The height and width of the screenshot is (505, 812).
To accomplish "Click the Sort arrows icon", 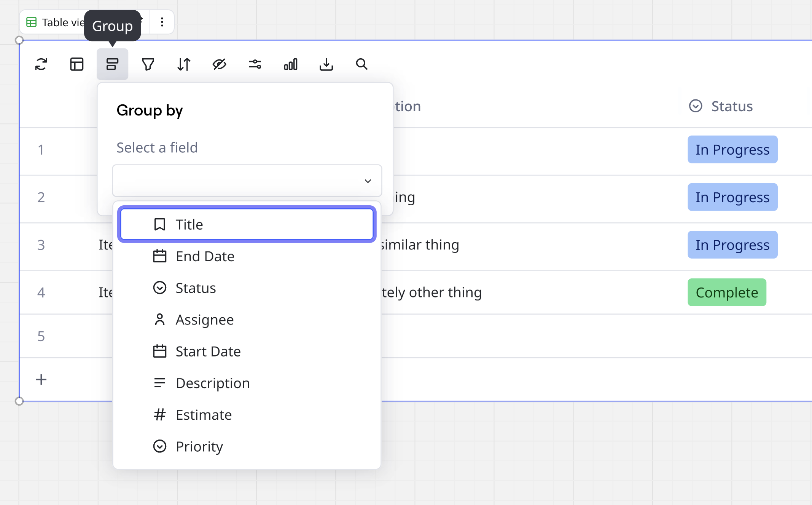I will (184, 64).
